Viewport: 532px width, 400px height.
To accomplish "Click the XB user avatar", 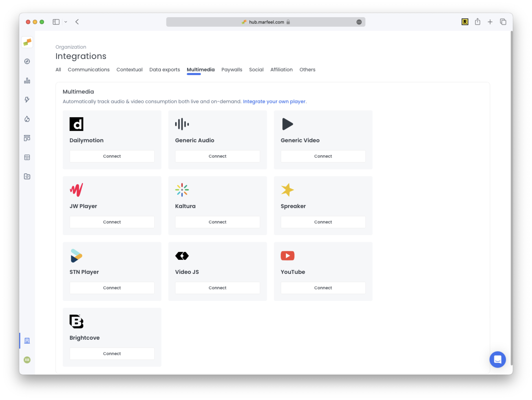I will click(27, 360).
